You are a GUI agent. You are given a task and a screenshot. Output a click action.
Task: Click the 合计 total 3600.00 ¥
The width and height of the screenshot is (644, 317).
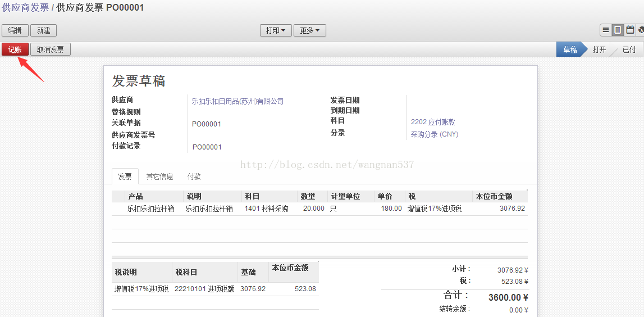coord(508,297)
